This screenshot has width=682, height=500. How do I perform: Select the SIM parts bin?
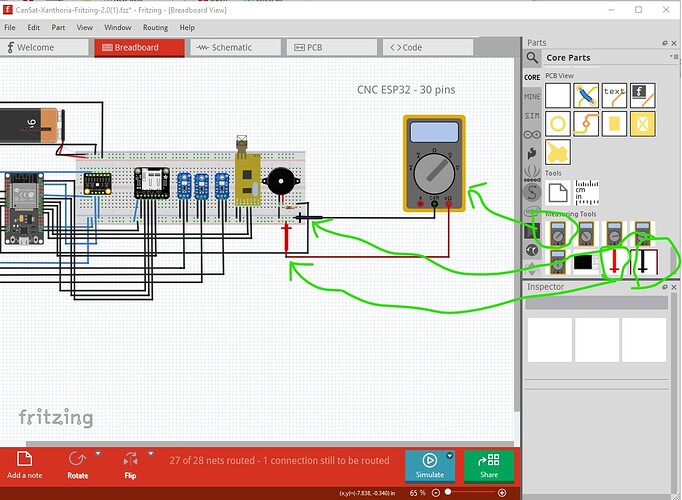[532, 116]
